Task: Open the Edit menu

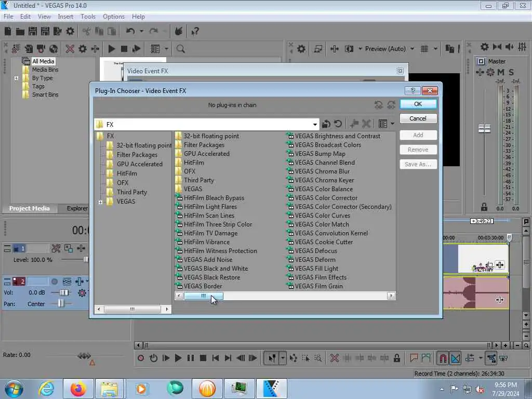Action: coord(25,16)
